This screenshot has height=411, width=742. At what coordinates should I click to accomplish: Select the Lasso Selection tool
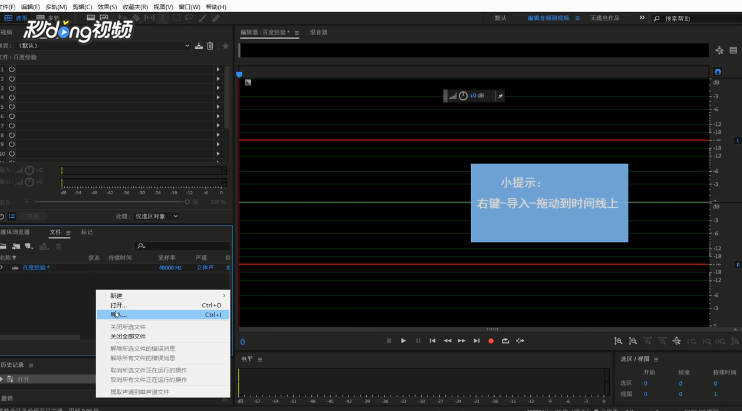[x=189, y=18]
